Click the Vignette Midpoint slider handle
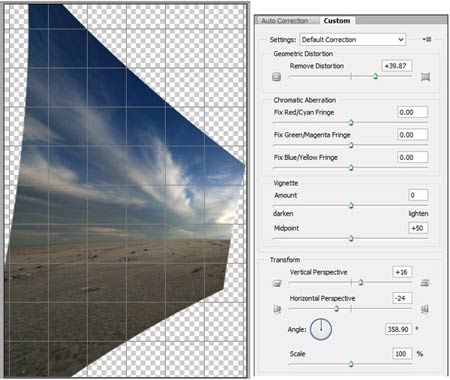450x380 pixels. (351, 238)
